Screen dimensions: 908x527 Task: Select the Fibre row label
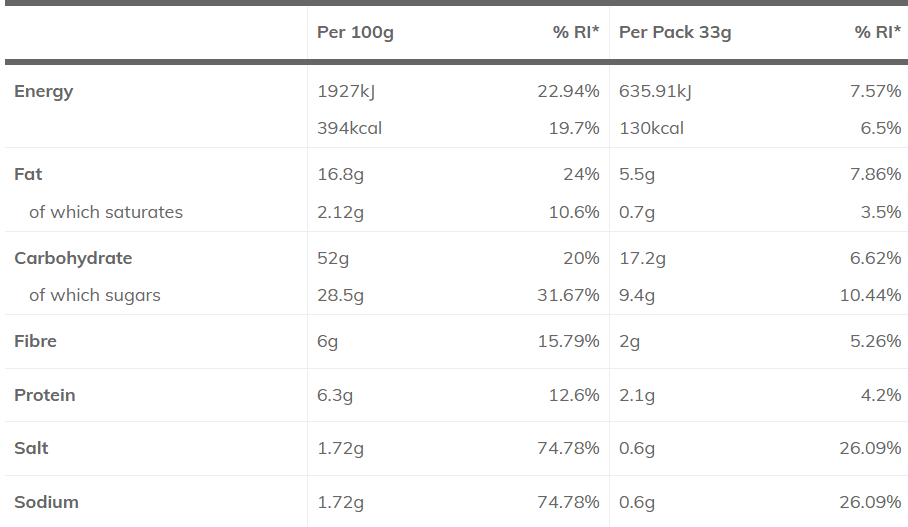click(x=35, y=341)
